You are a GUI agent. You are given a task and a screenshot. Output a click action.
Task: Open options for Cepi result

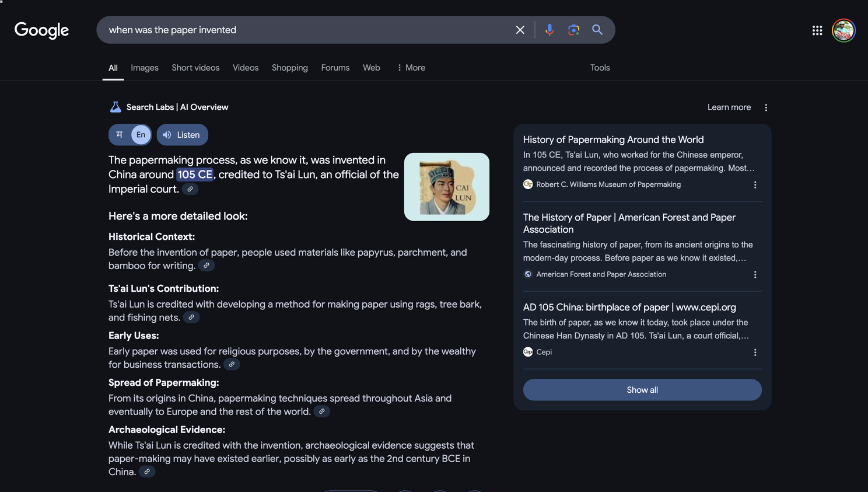point(755,353)
